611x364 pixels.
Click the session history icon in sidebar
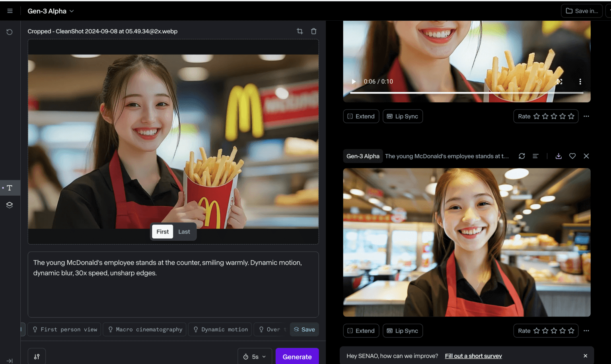[x=10, y=32]
